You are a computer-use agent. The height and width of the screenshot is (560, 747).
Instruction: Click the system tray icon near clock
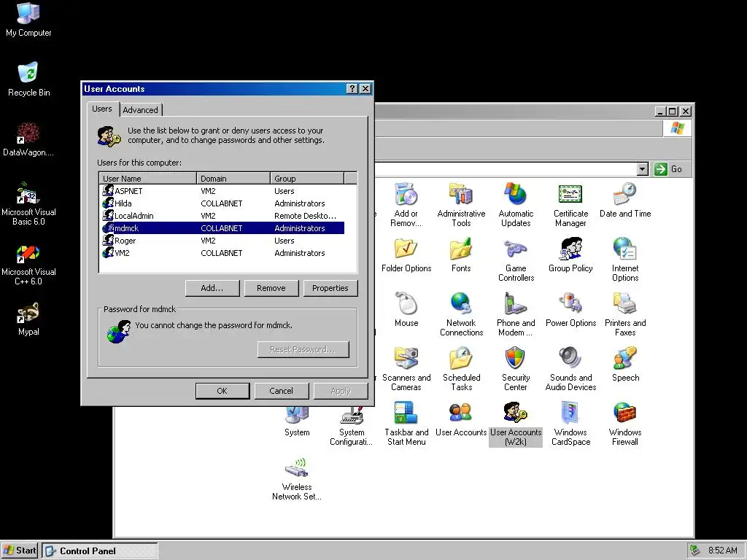(x=695, y=551)
